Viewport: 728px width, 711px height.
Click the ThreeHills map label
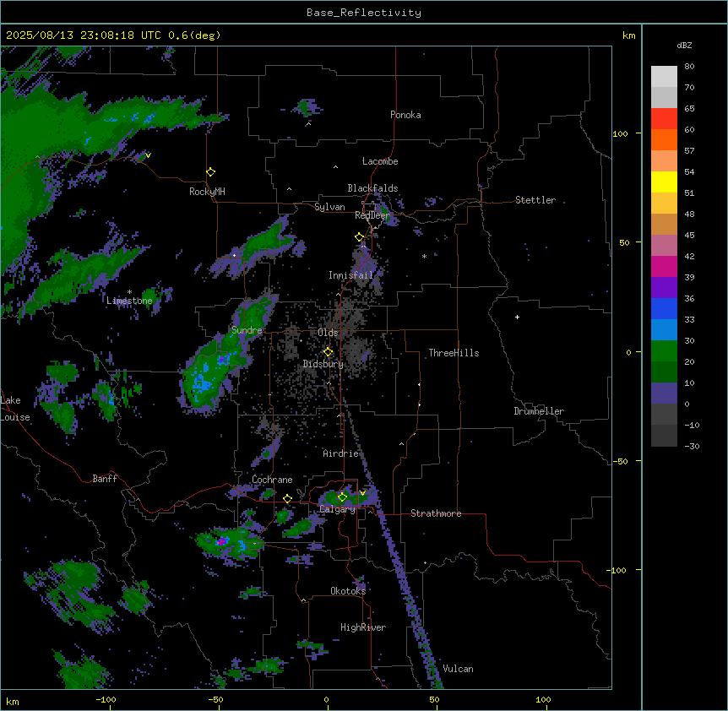pyautogui.click(x=454, y=353)
